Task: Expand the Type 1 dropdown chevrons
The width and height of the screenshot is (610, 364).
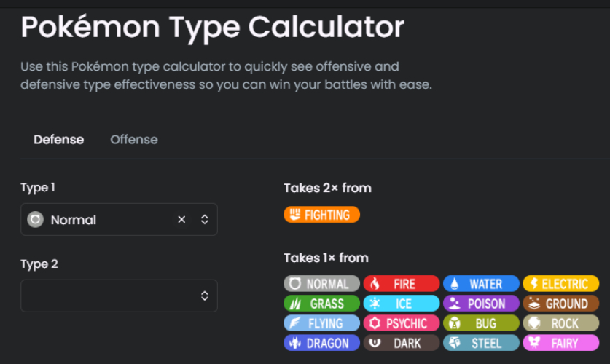Action: tap(205, 219)
